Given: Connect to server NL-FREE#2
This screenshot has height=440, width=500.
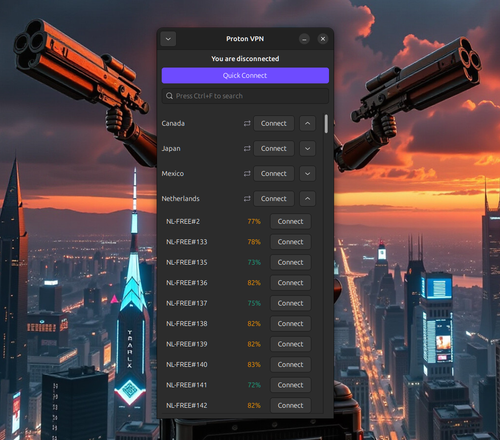Looking at the screenshot, I should (x=291, y=222).
